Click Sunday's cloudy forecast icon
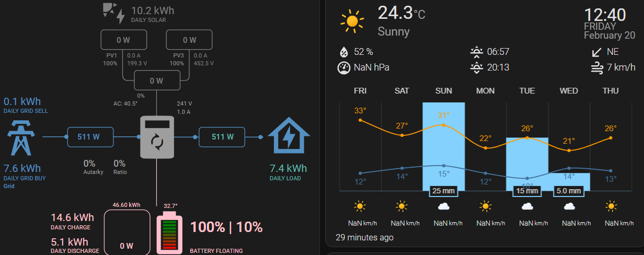Image resolution: width=644 pixels, height=255 pixels. click(x=444, y=206)
